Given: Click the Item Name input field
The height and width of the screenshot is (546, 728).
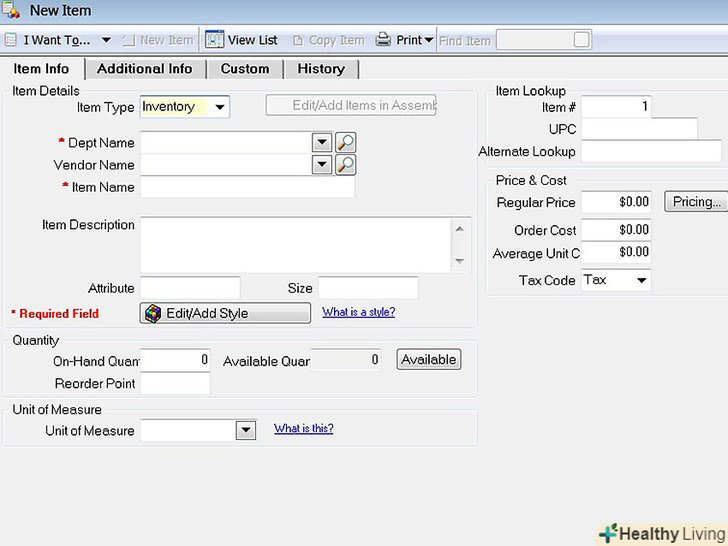Looking at the screenshot, I should 247,187.
